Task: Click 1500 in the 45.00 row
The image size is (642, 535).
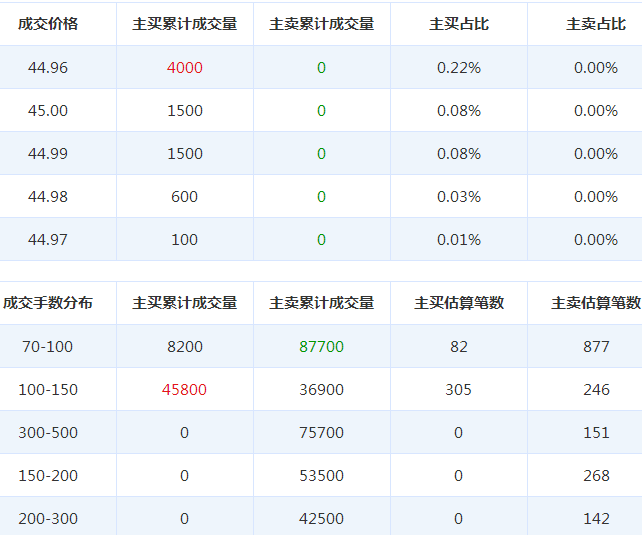Action: click(185, 111)
